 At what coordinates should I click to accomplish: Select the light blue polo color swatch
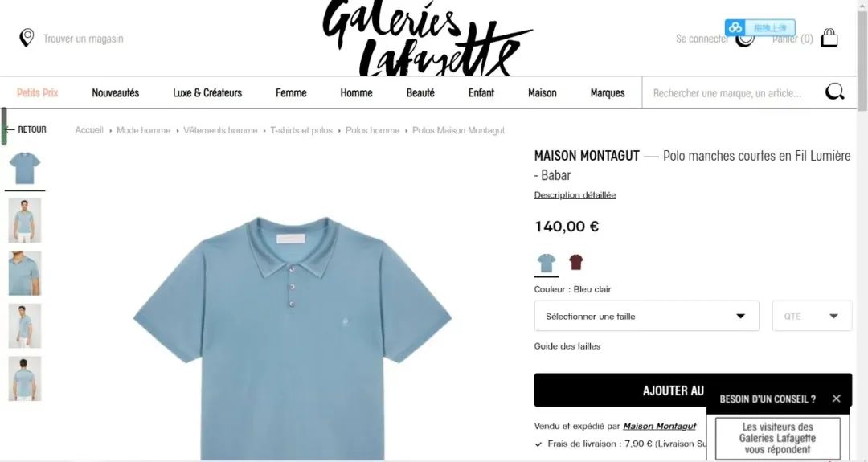547,263
